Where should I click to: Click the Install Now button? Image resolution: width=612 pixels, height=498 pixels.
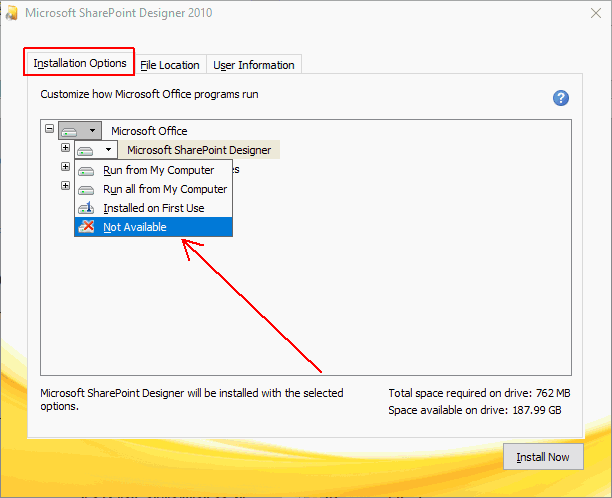point(543,457)
